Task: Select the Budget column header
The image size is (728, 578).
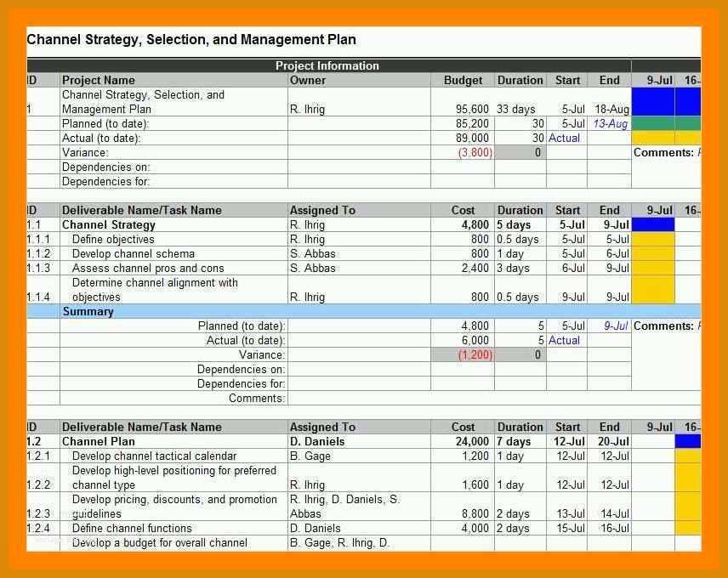Action: pyautogui.click(x=463, y=80)
